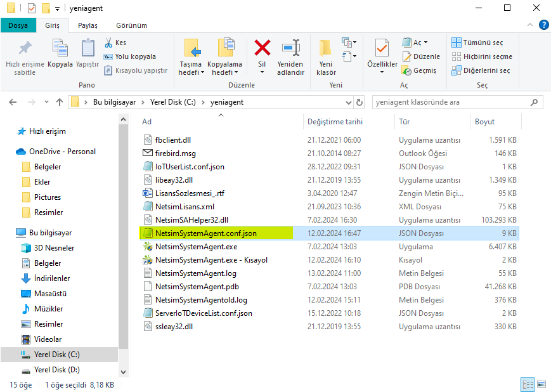Open the Quick Access Toolbar customize arrow
The width and height of the screenshot is (551, 392).
(57, 8)
